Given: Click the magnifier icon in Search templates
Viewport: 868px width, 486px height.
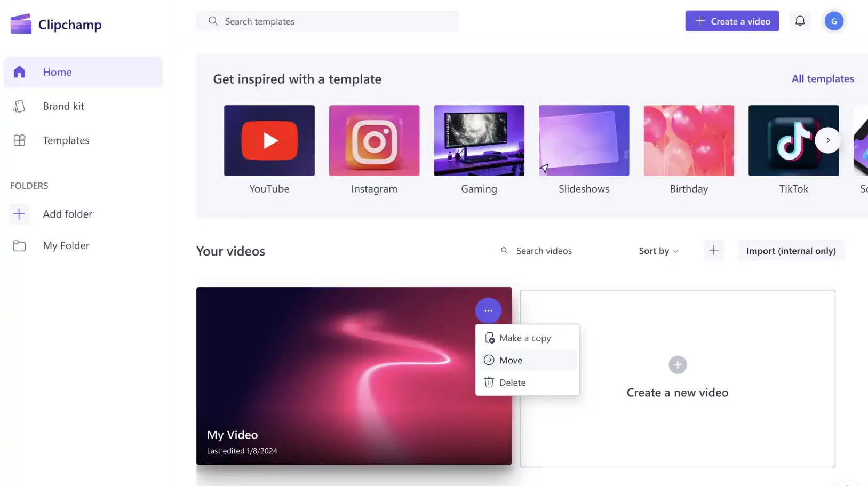Looking at the screenshot, I should pos(213,21).
